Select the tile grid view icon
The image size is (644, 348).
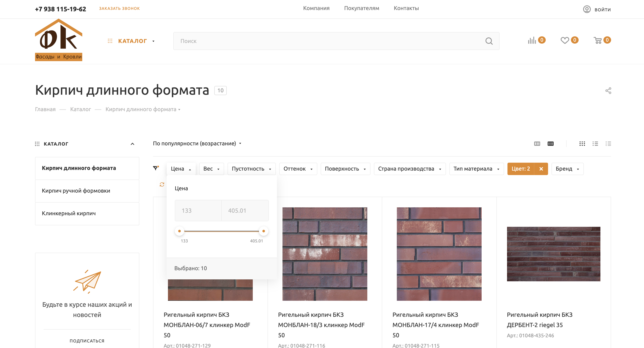[582, 144]
